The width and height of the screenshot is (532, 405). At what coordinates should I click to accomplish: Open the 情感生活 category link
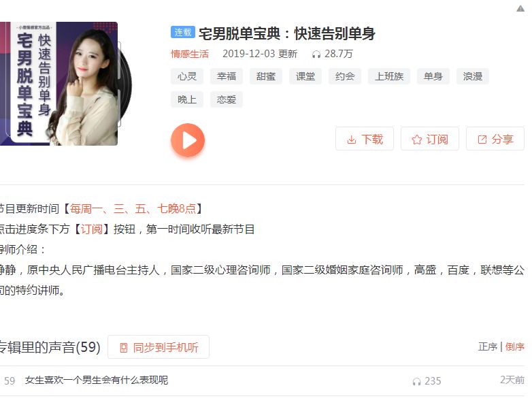190,54
